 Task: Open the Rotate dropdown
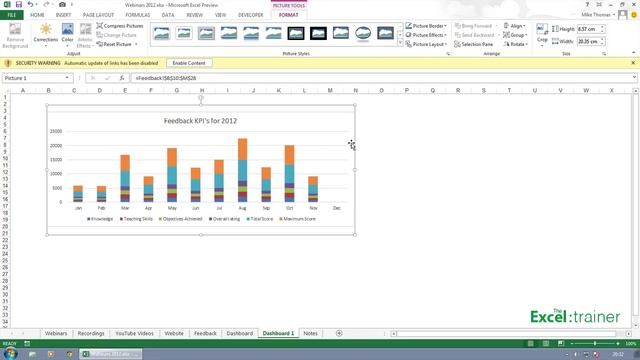pyautogui.click(x=516, y=44)
